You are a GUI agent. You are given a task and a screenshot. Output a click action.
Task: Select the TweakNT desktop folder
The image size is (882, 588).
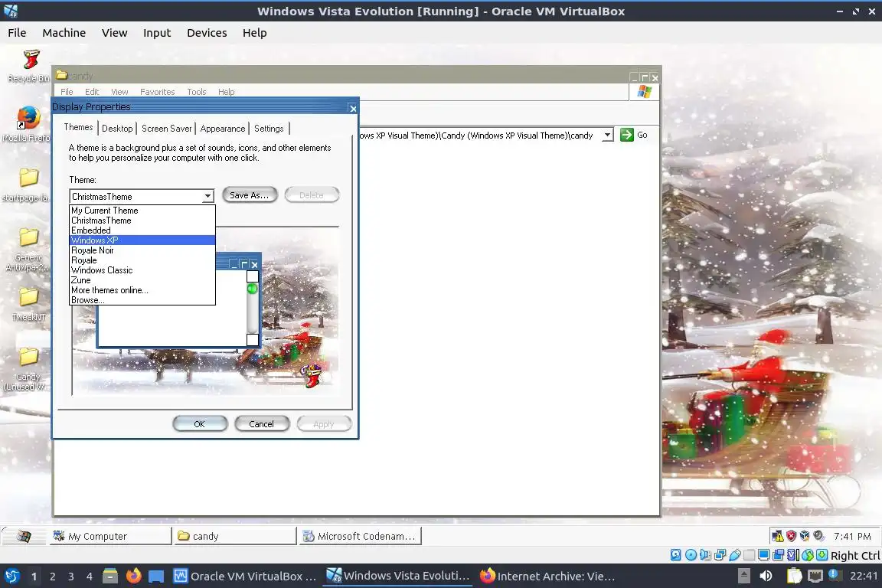click(x=28, y=304)
